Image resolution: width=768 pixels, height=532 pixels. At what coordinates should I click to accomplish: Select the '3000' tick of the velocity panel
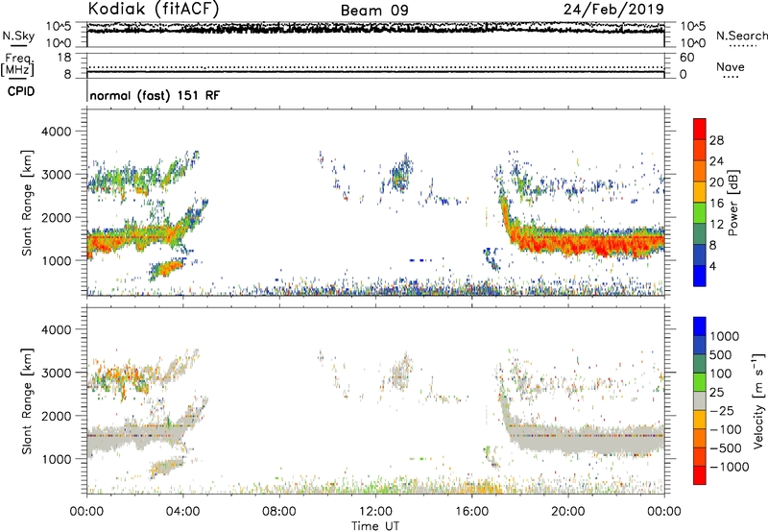pyautogui.click(x=56, y=373)
